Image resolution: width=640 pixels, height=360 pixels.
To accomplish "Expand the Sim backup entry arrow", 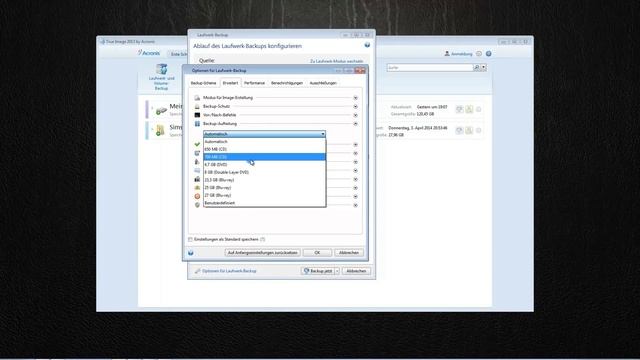I will [x=152, y=129].
